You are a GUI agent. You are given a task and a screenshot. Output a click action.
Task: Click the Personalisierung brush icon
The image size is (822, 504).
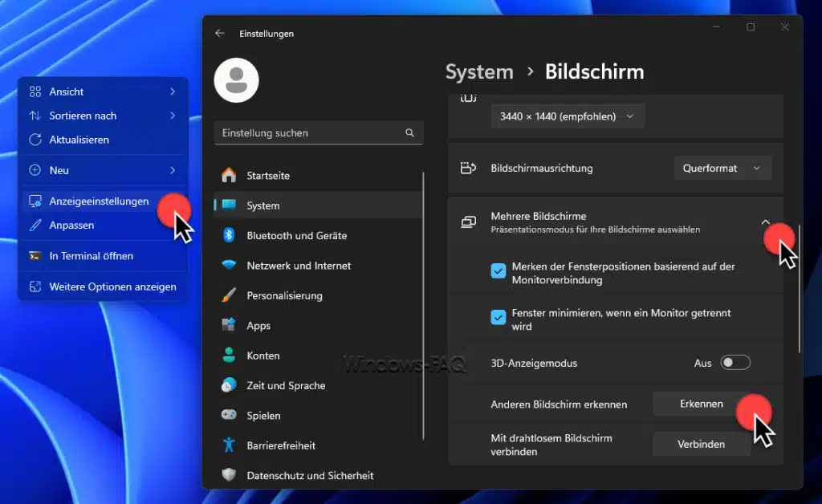tap(227, 295)
